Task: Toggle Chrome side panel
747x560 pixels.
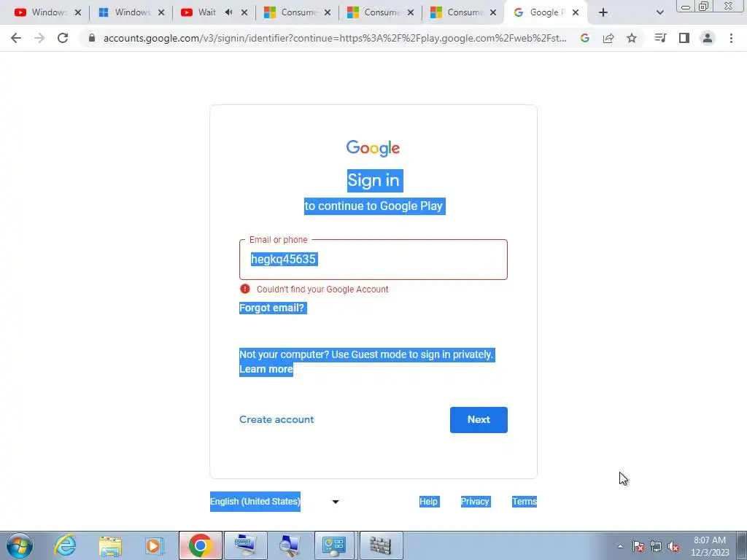Action: pyautogui.click(x=684, y=38)
